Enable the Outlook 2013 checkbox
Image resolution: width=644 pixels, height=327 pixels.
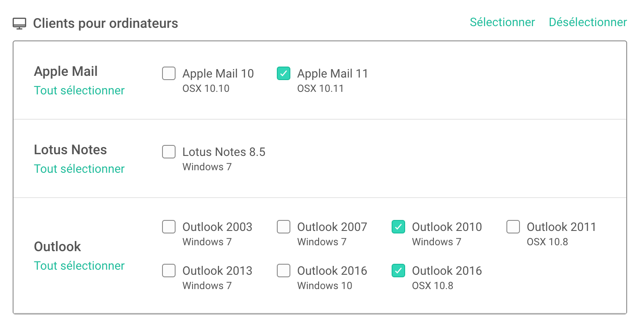tap(169, 271)
